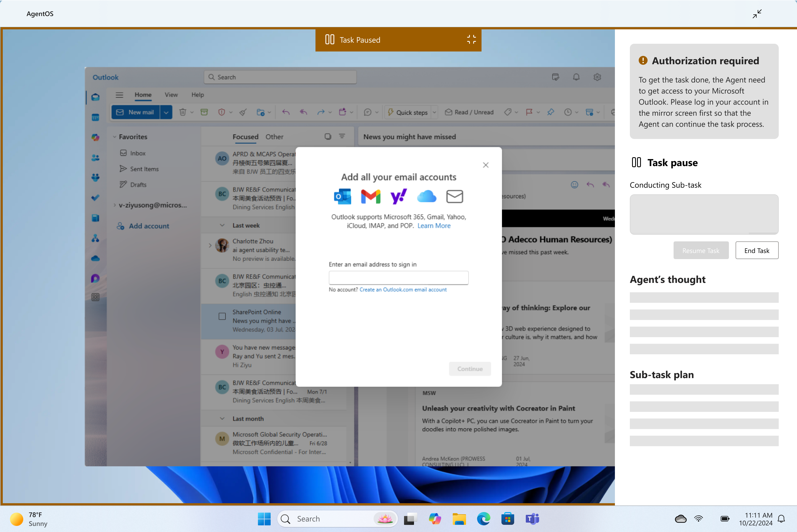Toggle the hamburger navigation pane button

pos(119,95)
